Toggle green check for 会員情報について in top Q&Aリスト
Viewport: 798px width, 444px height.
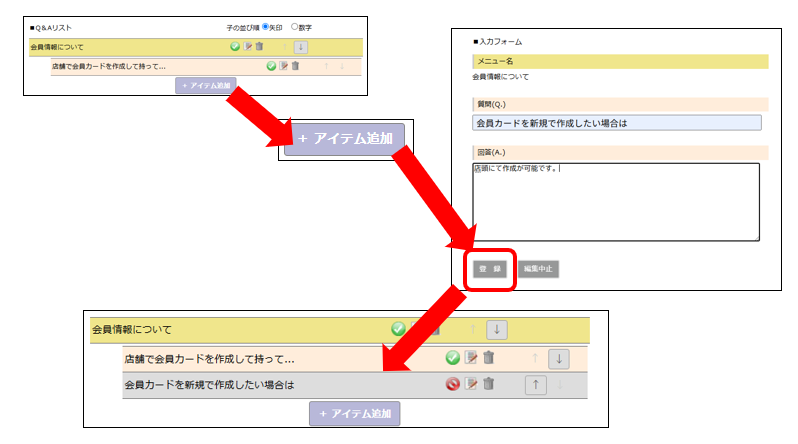pos(235,46)
